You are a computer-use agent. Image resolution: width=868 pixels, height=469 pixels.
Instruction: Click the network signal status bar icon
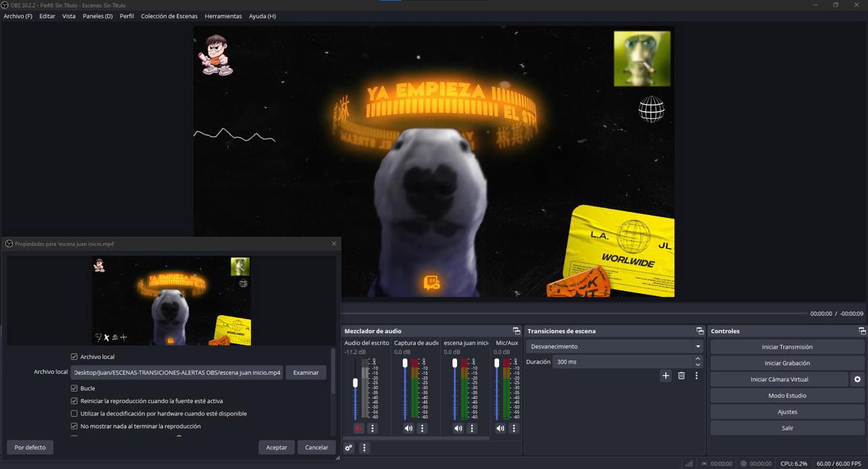point(689,464)
